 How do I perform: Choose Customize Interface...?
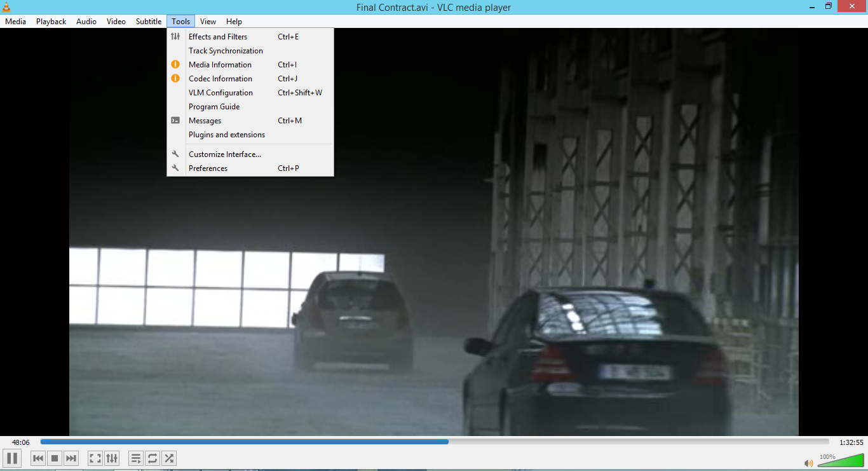250,154
